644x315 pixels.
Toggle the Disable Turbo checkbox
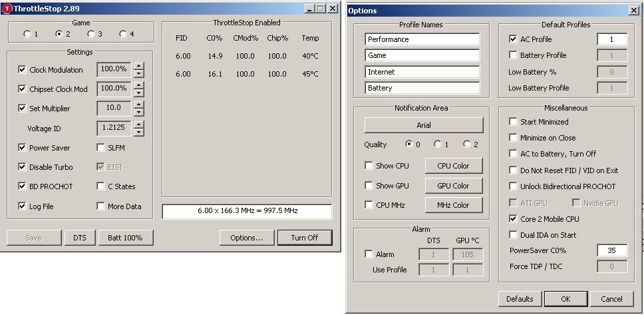[x=22, y=166]
